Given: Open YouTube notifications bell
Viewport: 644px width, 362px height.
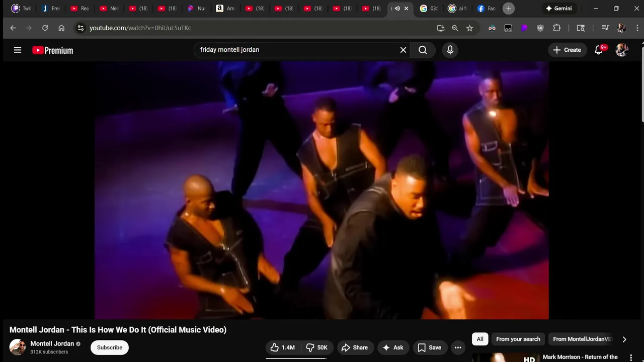Looking at the screenshot, I should (x=599, y=50).
